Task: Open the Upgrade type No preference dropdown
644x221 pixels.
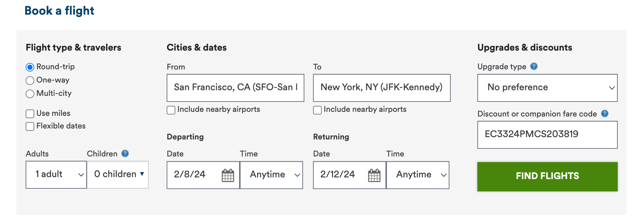Action: pos(547,88)
